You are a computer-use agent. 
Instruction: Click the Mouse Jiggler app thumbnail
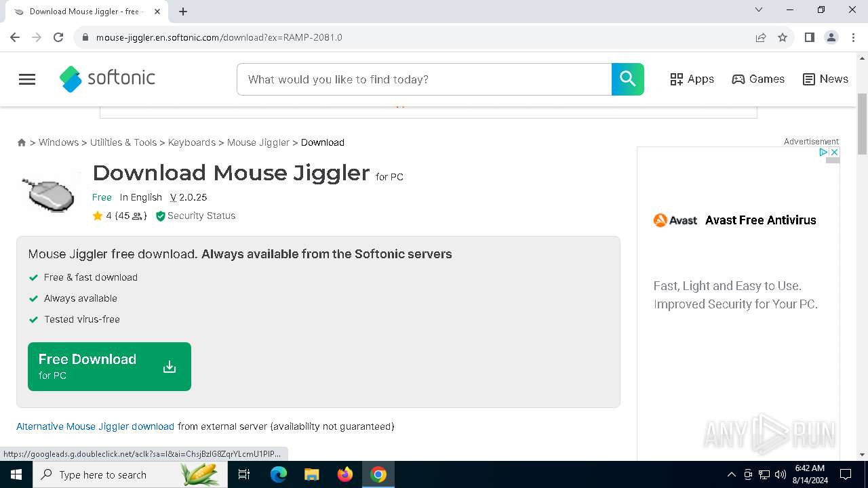tap(49, 194)
